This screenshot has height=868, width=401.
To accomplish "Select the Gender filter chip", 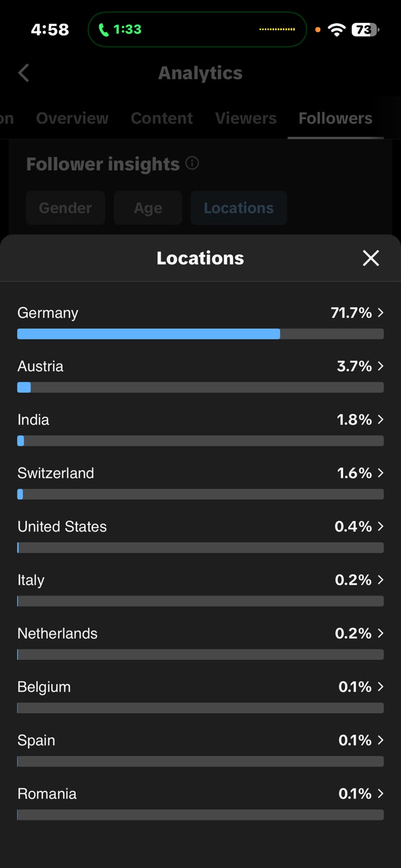I will click(65, 208).
